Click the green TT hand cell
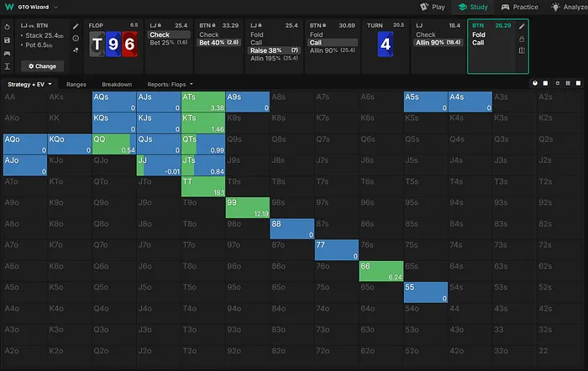The width and height of the screenshot is (588, 371). (x=202, y=186)
